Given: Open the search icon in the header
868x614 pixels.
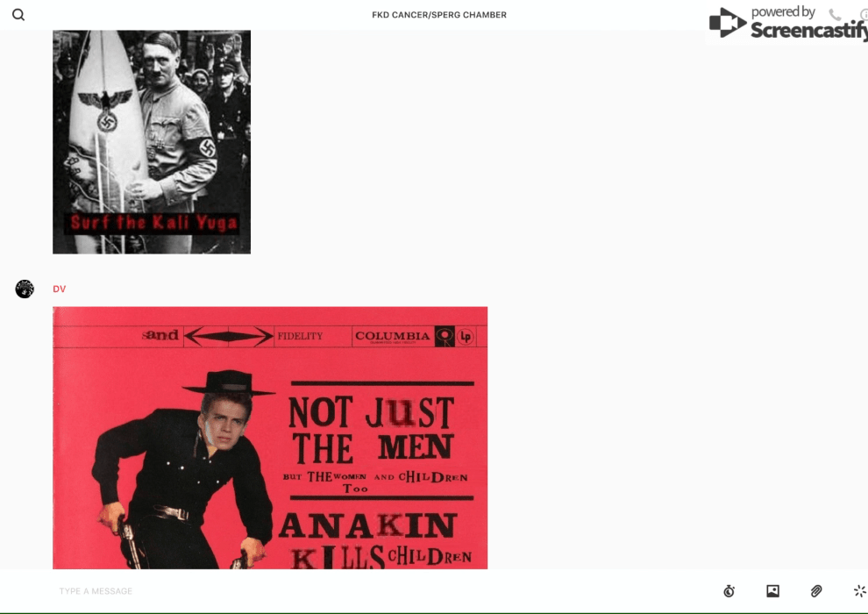Looking at the screenshot, I should pyautogui.click(x=18, y=15).
